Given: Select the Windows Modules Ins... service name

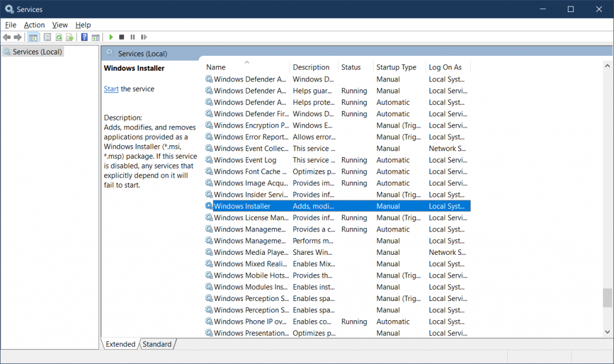Looking at the screenshot, I should [x=251, y=287].
